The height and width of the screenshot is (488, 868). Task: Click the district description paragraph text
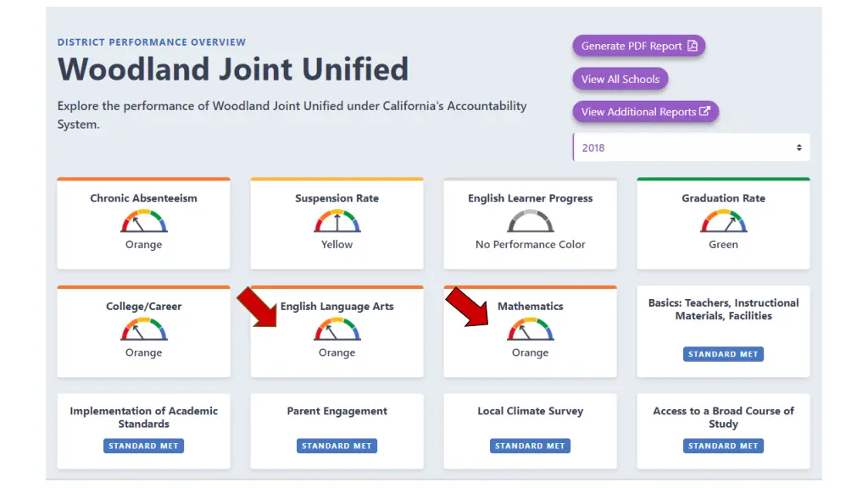pos(292,115)
